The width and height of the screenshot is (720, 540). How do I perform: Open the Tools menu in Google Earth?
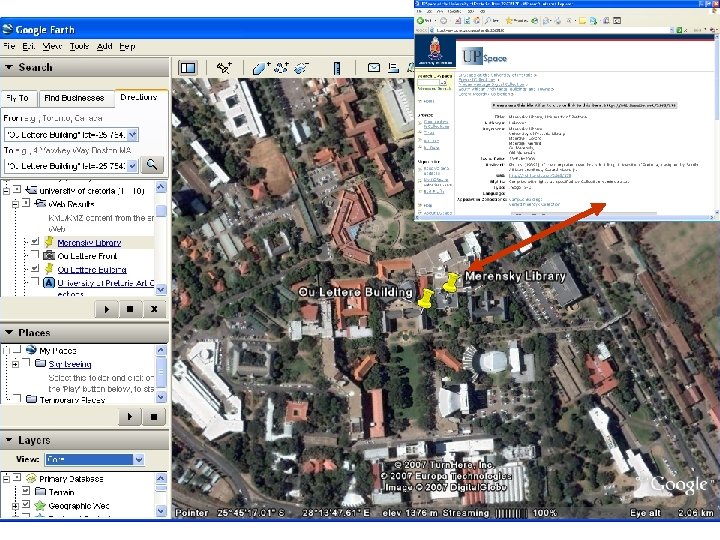pyautogui.click(x=79, y=46)
